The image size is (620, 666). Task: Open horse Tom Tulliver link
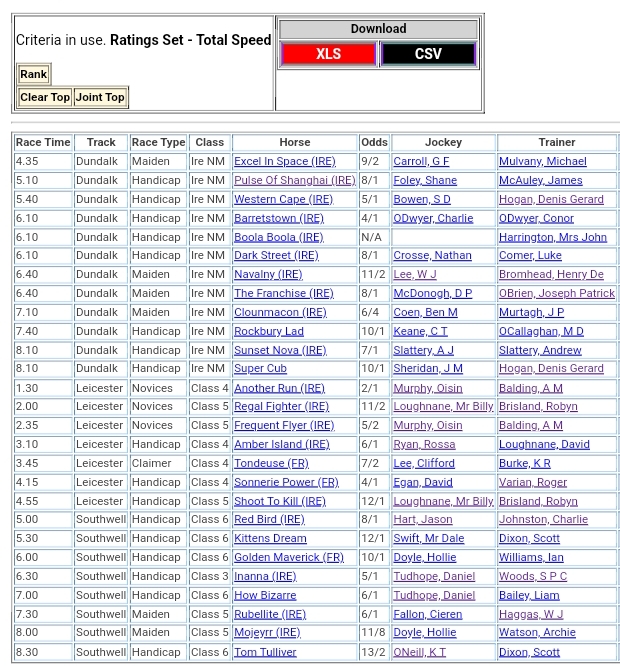coord(265,652)
